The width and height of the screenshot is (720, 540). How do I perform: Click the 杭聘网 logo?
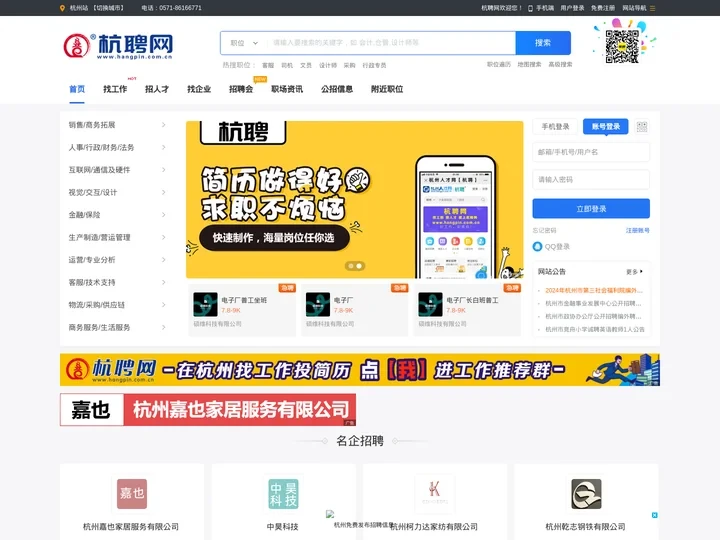click(118, 46)
